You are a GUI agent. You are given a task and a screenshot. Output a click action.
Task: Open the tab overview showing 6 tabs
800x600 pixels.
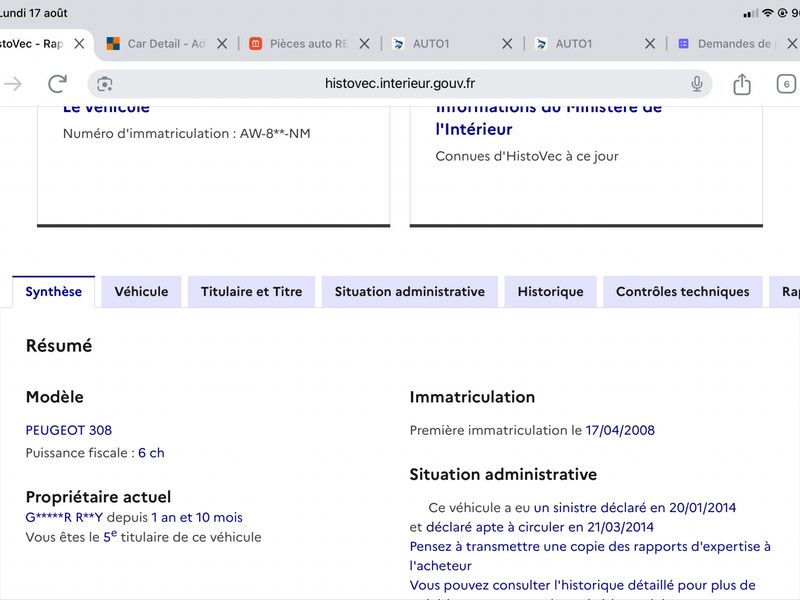coord(786,84)
